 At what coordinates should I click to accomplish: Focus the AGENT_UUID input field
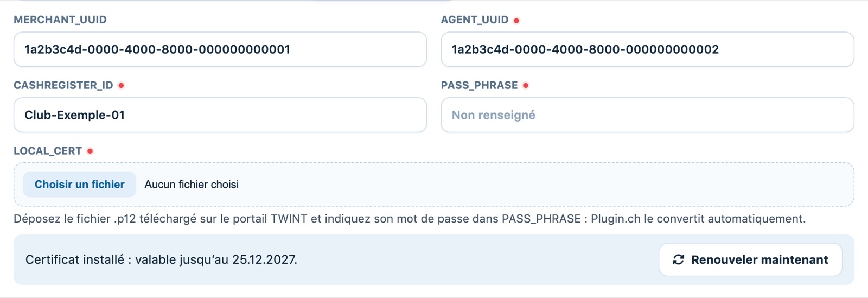(647, 49)
